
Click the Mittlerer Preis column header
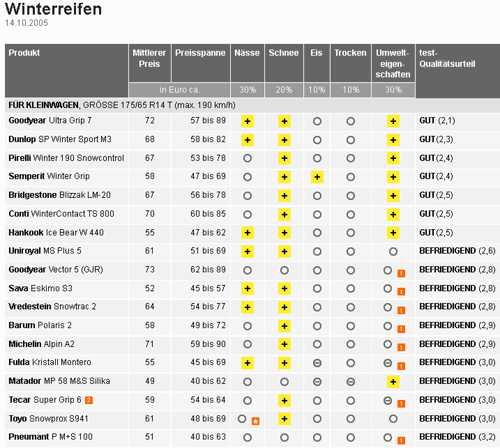pos(149,63)
